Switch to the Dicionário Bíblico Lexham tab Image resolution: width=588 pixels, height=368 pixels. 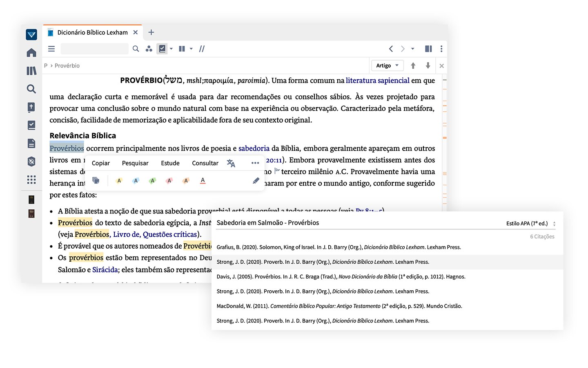(92, 32)
